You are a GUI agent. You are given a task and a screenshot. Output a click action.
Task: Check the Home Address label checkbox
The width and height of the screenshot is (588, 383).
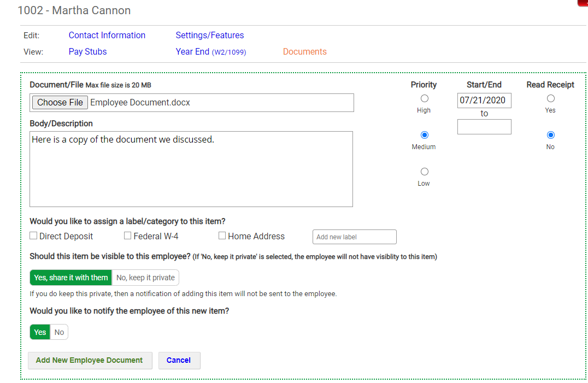click(222, 235)
